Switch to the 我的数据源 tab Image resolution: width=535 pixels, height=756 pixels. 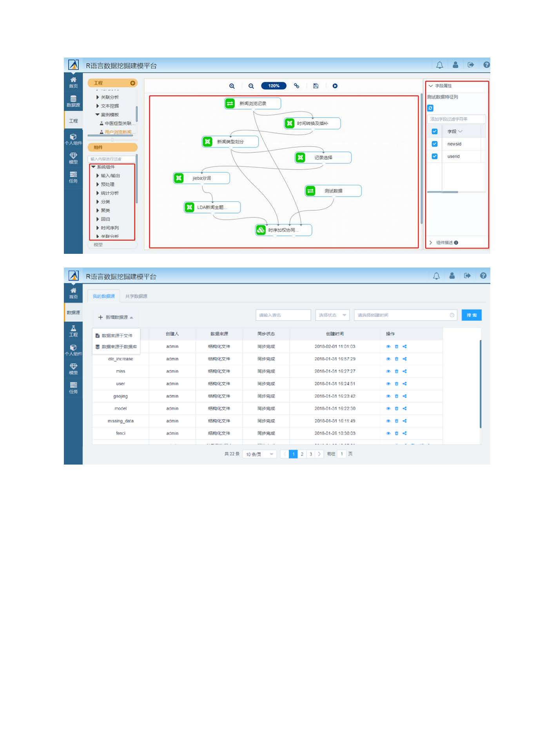(x=103, y=297)
